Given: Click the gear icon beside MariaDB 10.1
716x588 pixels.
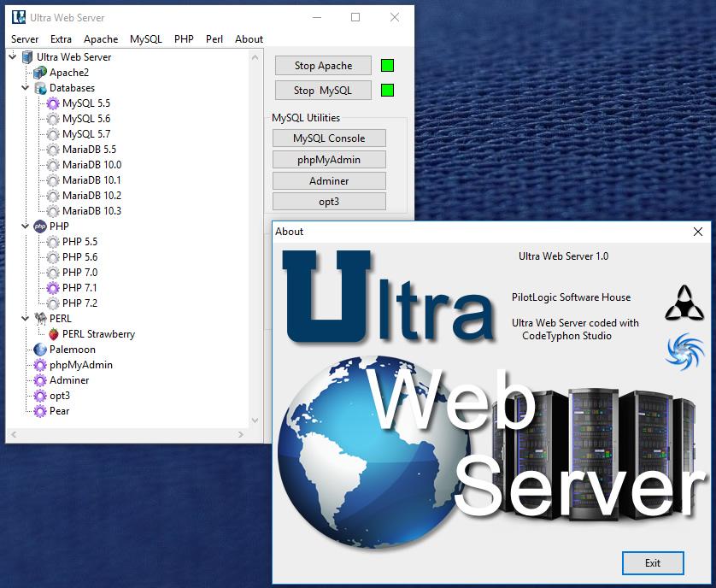Looking at the screenshot, I should click(53, 180).
